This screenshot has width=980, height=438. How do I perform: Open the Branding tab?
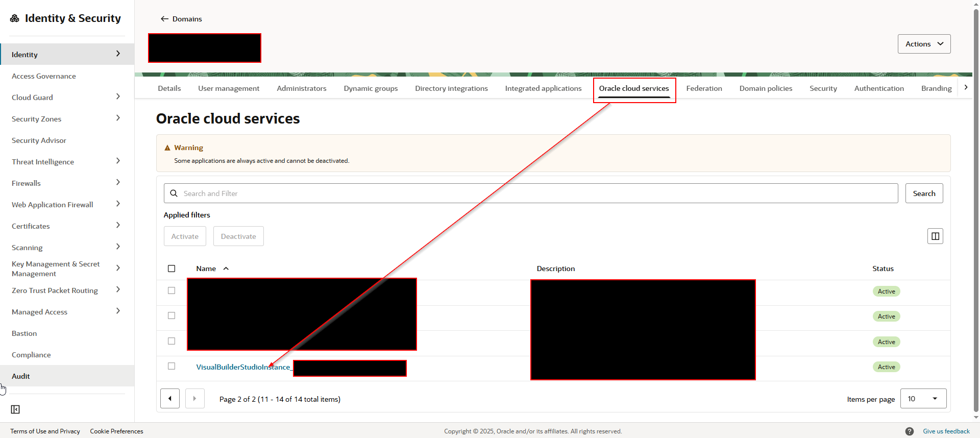[x=936, y=88]
